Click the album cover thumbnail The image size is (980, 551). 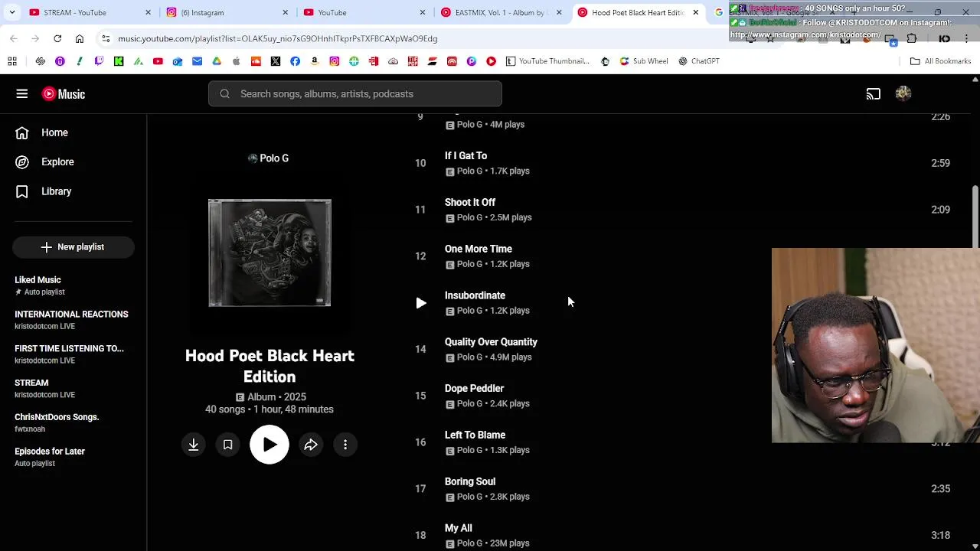(269, 253)
